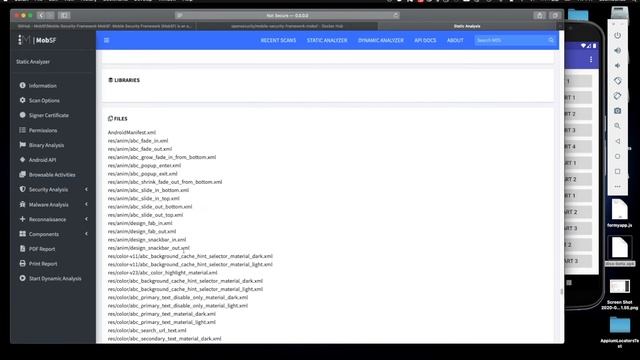Click the Permissions sidebar link
Image resolution: width=640 pixels, height=360 pixels.
43,130
